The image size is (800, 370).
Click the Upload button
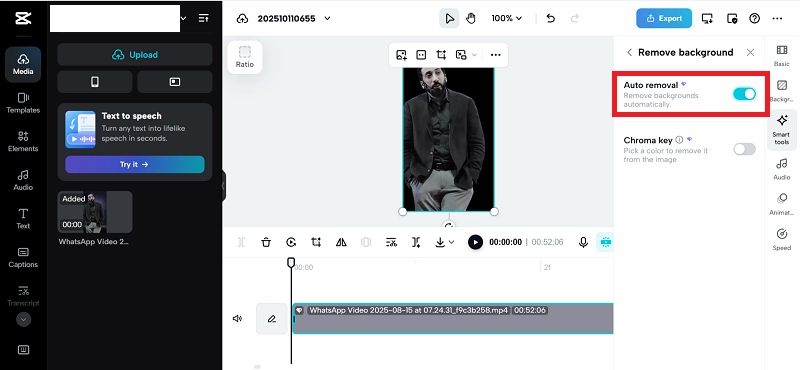pos(135,55)
